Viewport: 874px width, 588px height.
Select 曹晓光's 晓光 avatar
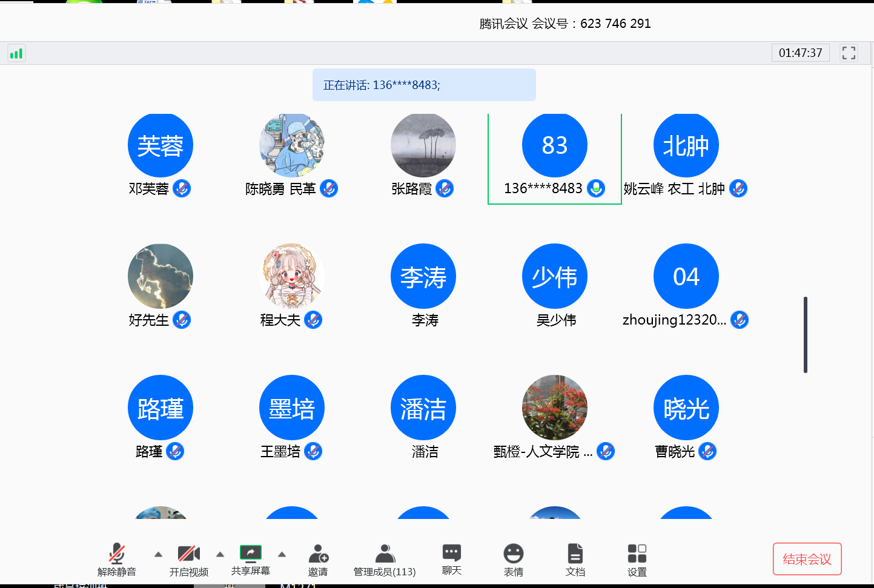point(686,408)
